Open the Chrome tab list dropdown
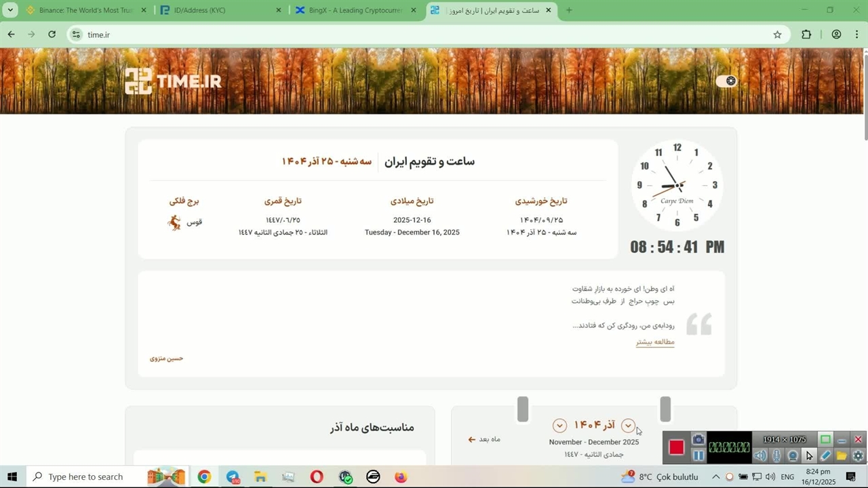The height and width of the screenshot is (488, 868). pos(10,10)
